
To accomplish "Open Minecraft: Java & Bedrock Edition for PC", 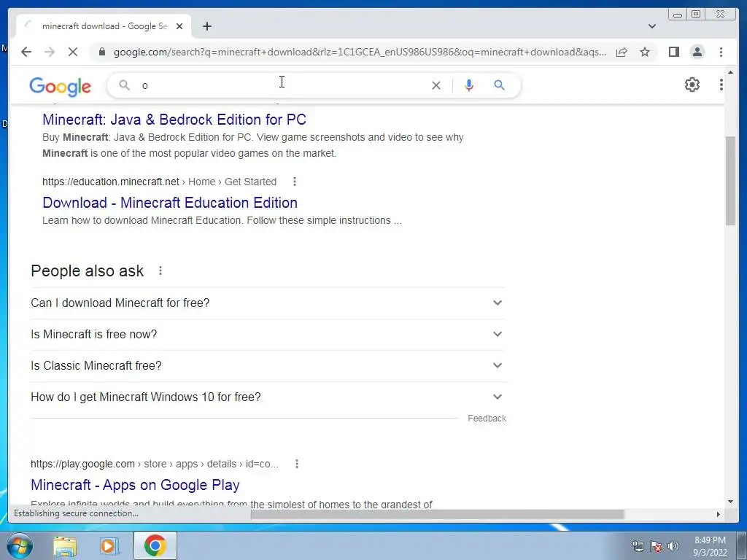I will [174, 120].
